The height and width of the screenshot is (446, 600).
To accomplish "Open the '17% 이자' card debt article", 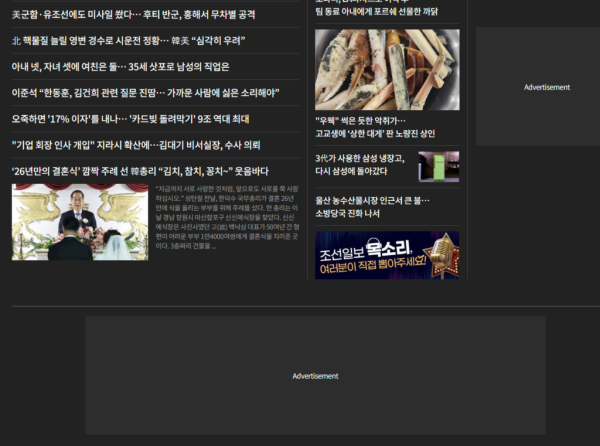I will pos(130,119).
